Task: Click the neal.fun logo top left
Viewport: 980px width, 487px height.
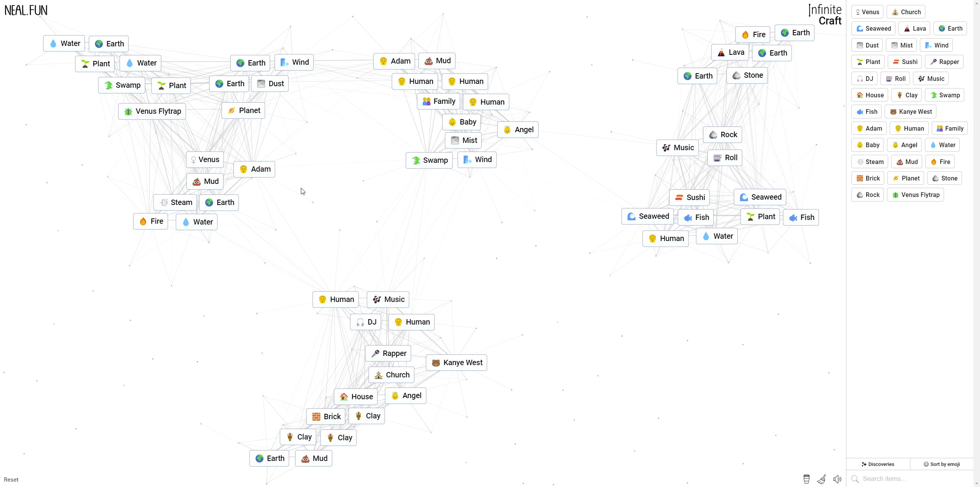Action: [26, 10]
